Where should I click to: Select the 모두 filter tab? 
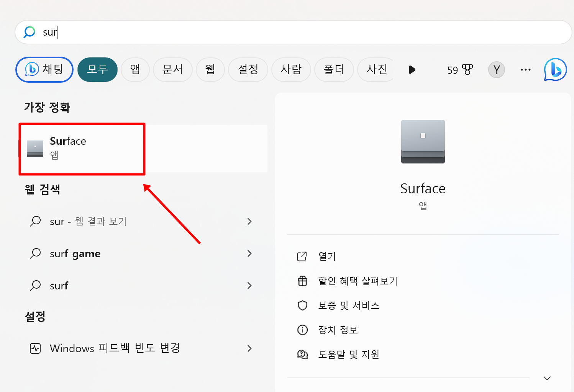coord(97,69)
